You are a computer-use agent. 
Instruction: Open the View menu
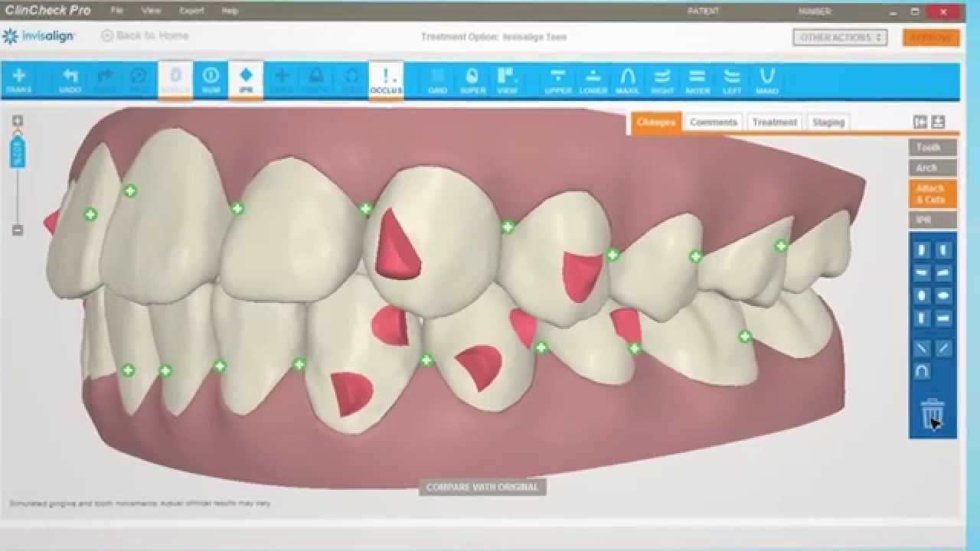[151, 11]
